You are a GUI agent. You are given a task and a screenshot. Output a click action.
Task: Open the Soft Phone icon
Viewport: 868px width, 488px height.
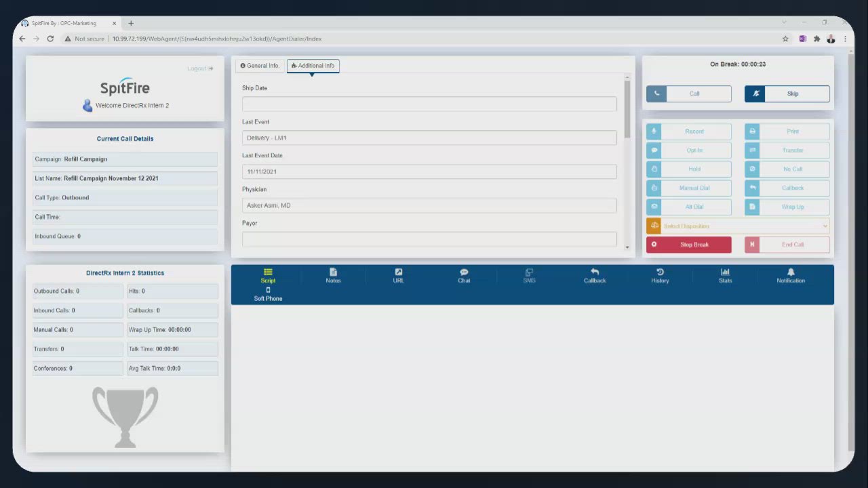pos(268,290)
